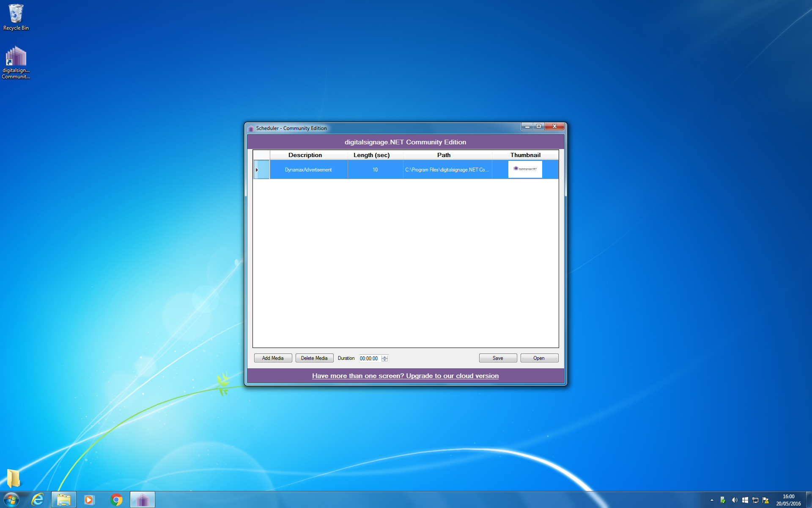Click the yellow folder icon on the desktop
The width and height of the screenshot is (812, 508).
pyautogui.click(x=13, y=478)
